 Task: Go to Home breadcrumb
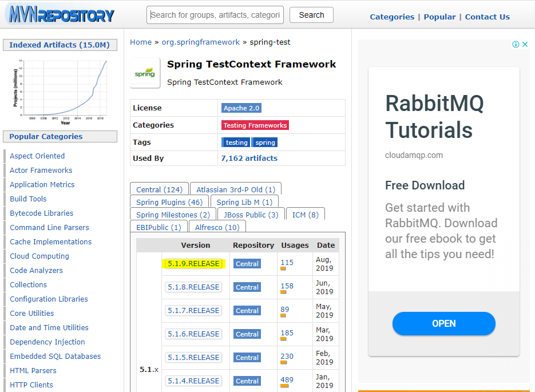[x=141, y=42]
